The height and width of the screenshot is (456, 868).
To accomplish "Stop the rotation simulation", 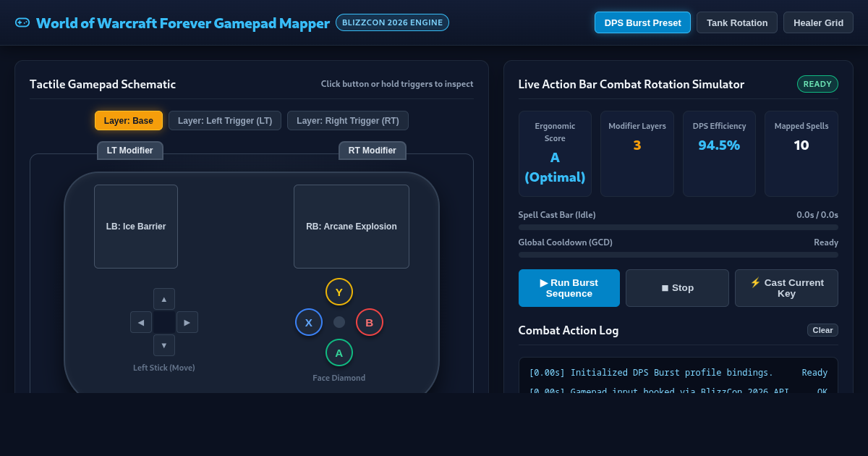I will [677, 288].
